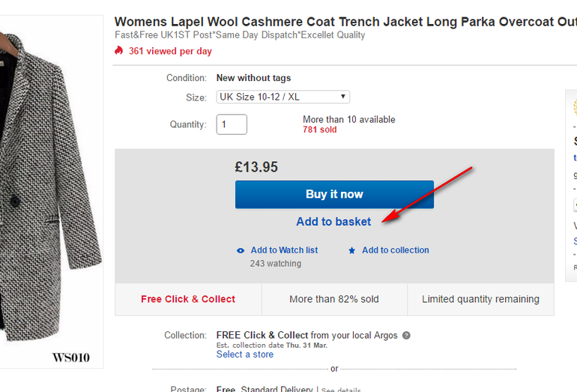Click the star icon for collection
This screenshot has height=392, width=577.
(x=351, y=250)
